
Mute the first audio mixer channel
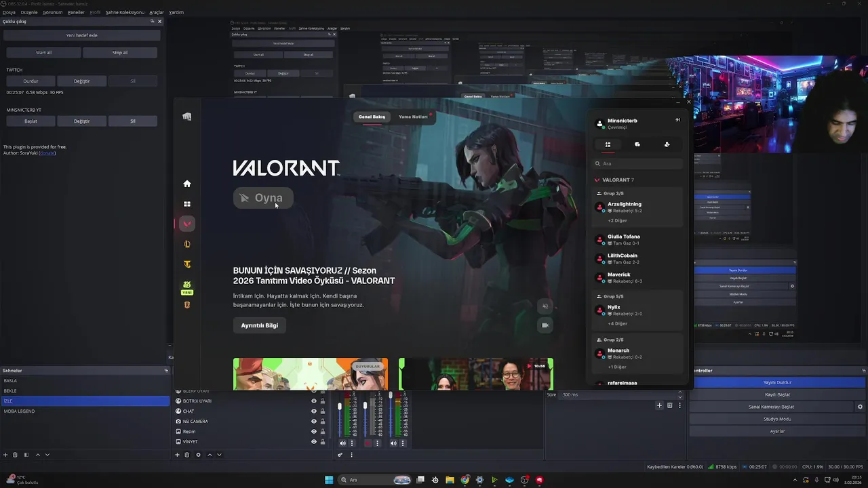point(342,443)
